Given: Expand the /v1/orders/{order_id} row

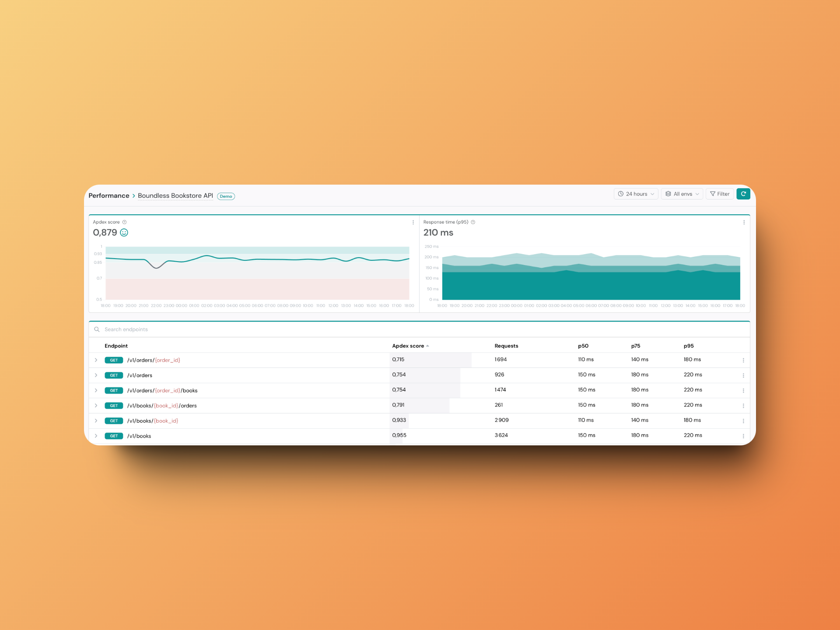Looking at the screenshot, I should coord(96,360).
